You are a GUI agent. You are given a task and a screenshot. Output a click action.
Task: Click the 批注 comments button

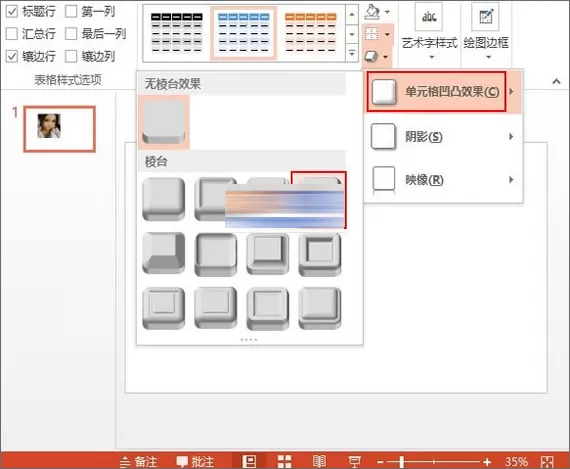tap(195, 462)
